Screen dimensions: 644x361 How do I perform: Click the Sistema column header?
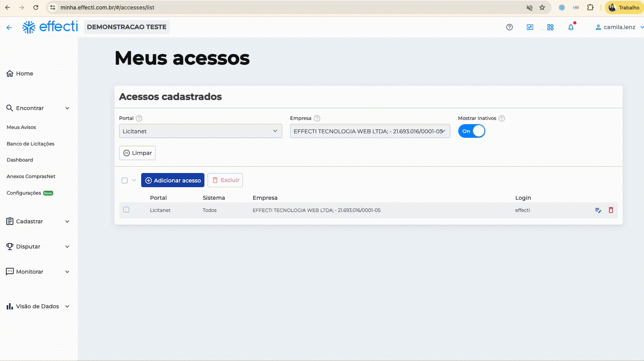(214, 198)
